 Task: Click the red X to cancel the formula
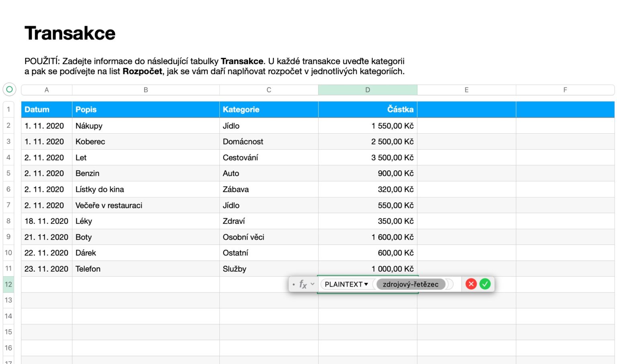pos(471,284)
